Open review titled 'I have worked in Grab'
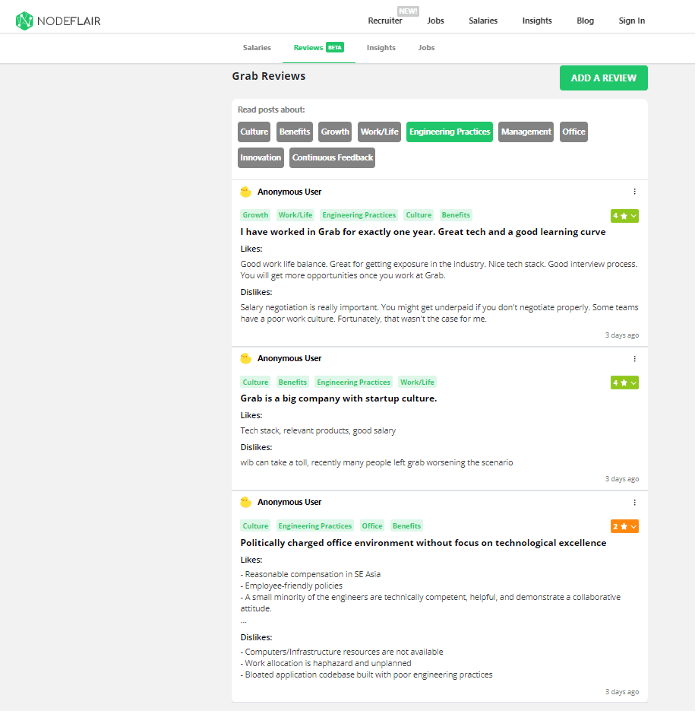 423,232
